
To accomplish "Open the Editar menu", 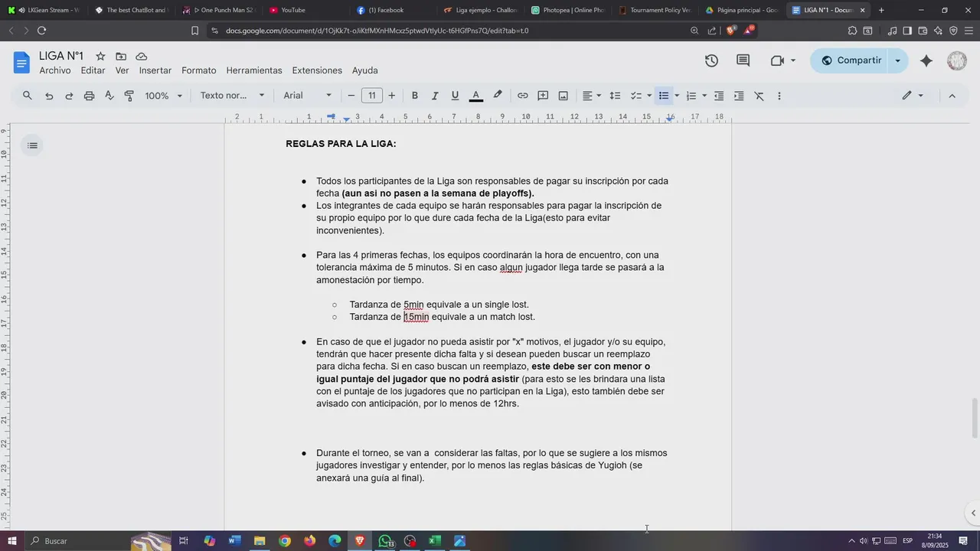I will pyautogui.click(x=93, y=70).
